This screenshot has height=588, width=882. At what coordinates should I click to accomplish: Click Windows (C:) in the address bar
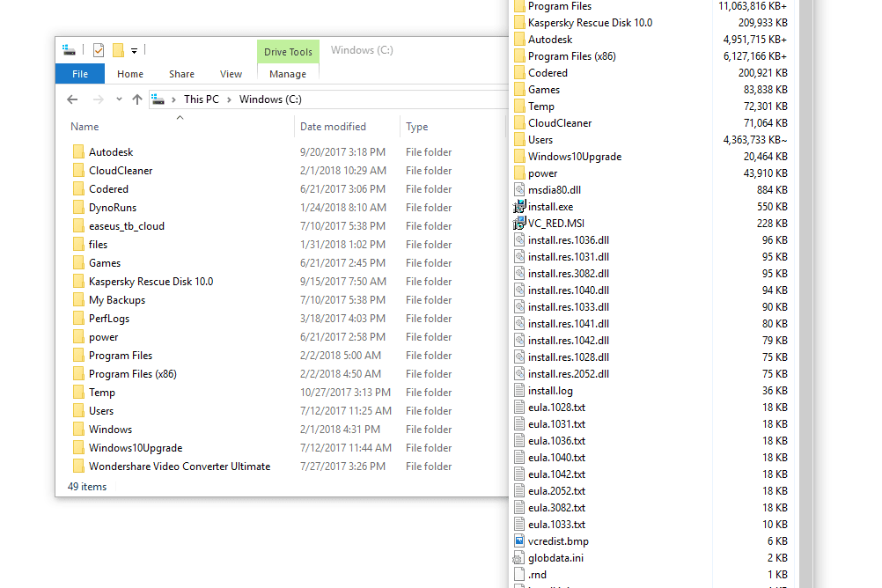[270, 99]
